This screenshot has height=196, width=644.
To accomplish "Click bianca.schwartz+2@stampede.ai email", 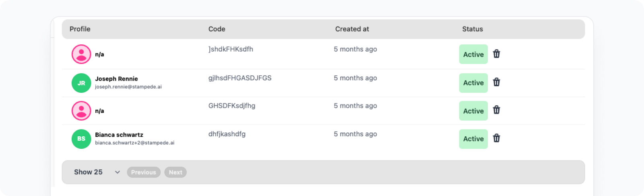I will pyautogui.click(x=135, y=143).
